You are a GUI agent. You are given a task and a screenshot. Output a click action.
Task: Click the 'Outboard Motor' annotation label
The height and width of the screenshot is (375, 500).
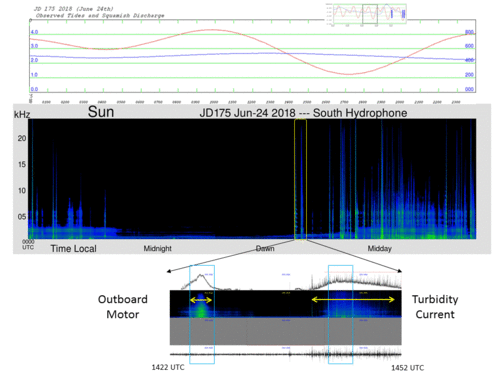click(x=123, y=307)
